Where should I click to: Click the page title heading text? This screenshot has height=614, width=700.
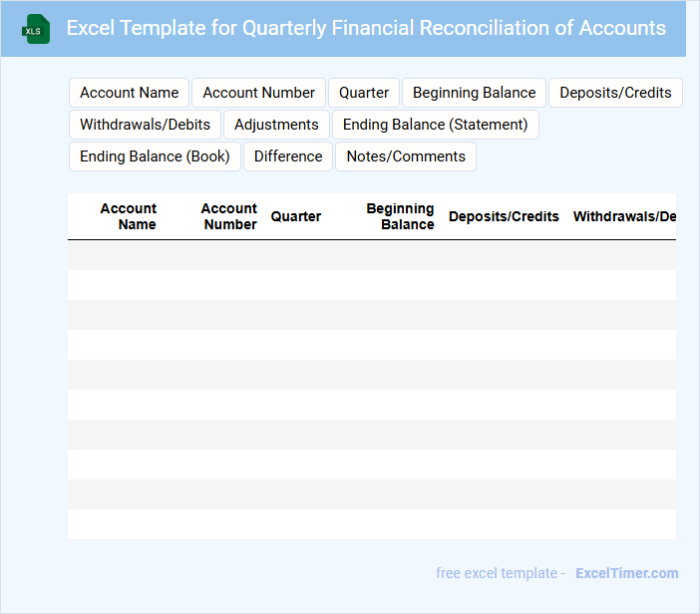point(366,28)
